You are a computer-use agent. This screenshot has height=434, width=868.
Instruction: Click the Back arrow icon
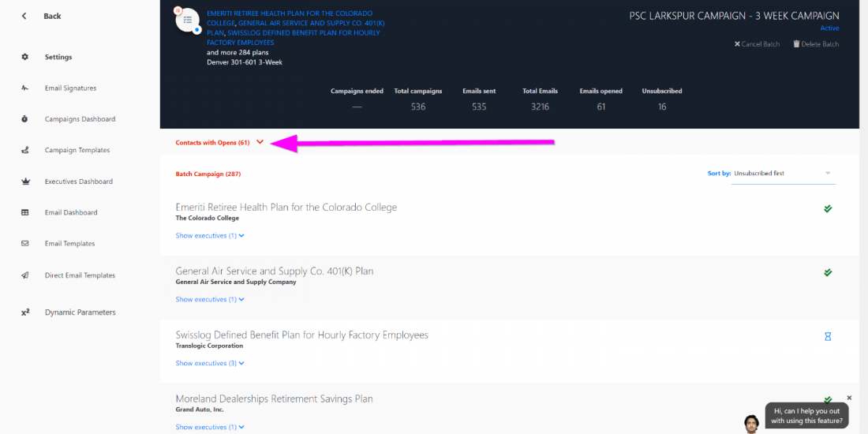click(x=24, y=16)
